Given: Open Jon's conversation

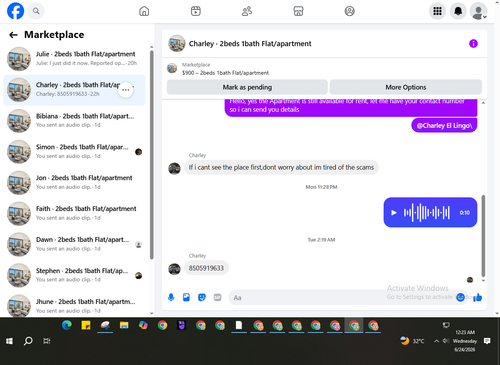Looking at the screenshot, I should click(74, 183).
